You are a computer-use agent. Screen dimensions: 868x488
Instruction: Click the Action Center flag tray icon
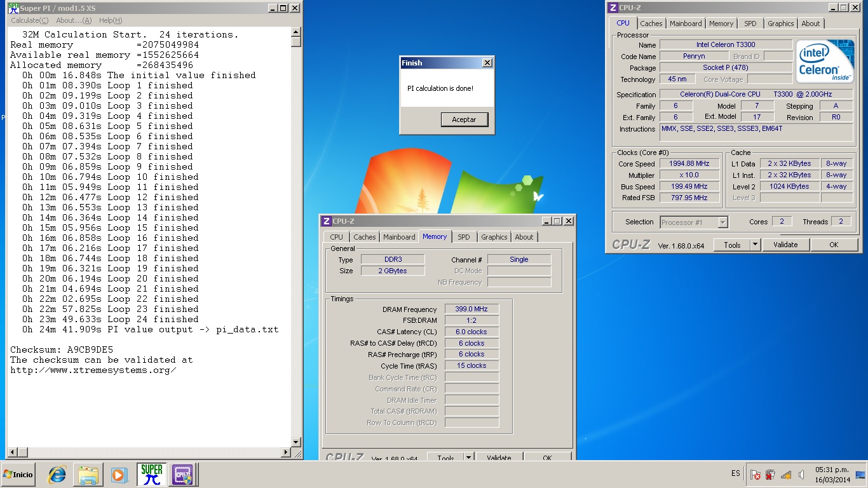(755, 475)
